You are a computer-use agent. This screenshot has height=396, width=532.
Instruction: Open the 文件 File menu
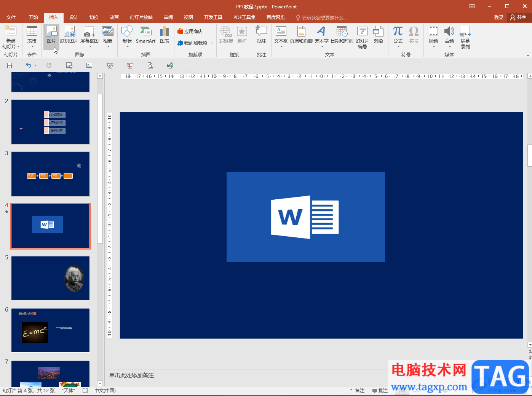11,17
